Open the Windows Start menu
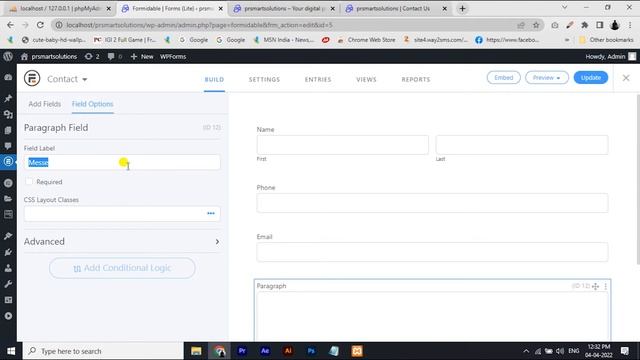 11,351
